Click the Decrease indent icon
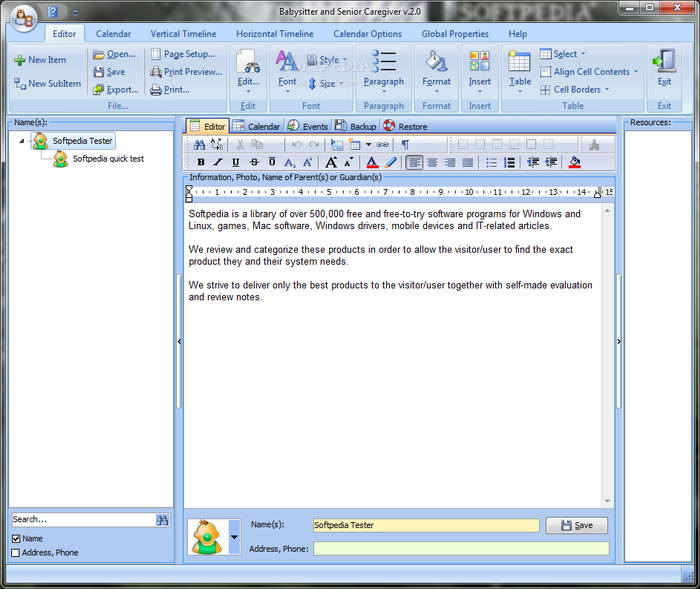The image size is (700, 589). click(533, 163)
